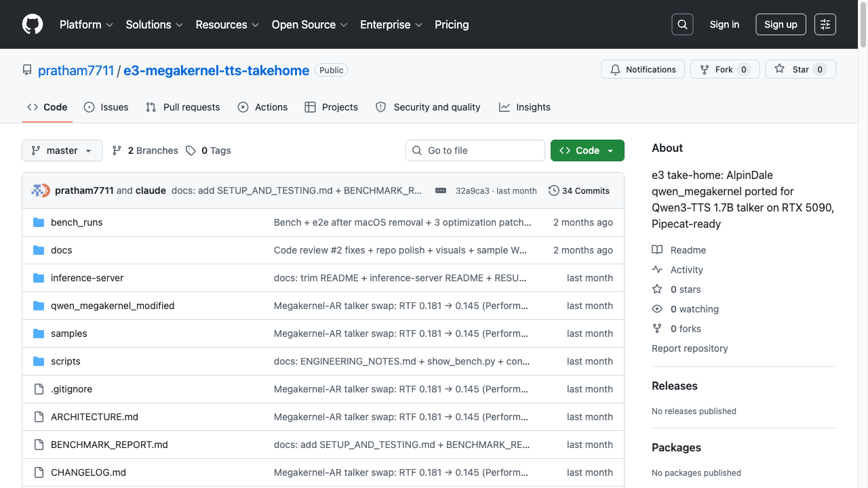This screenshot has width=868, height=488.
Task: Open the Report repository link
Action: 690,348
